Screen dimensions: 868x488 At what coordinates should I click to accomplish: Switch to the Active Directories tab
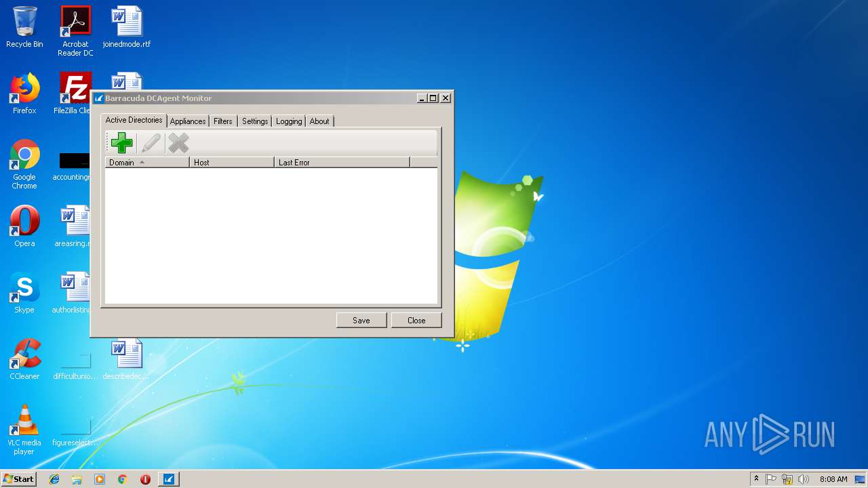[134, 120]
